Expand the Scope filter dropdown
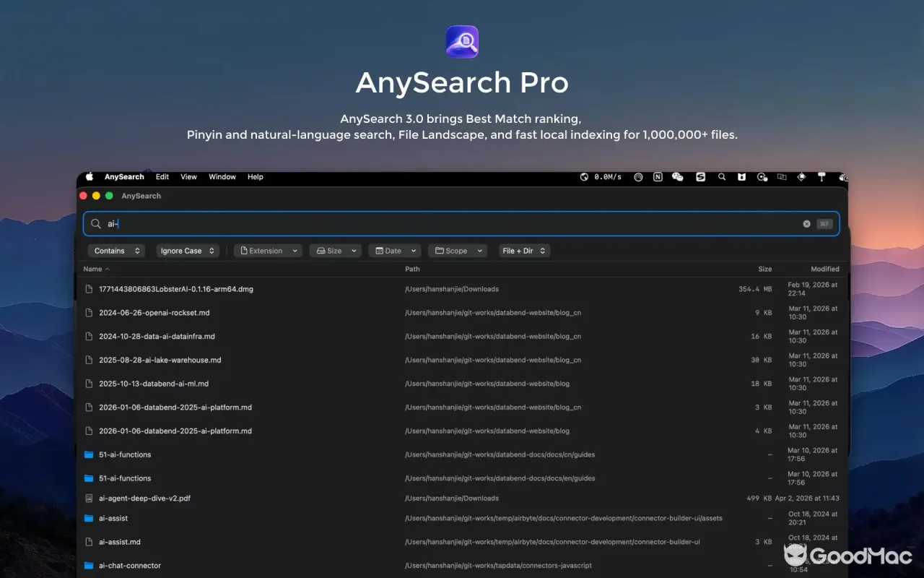The image size is (924, 578). click(457, 251)
